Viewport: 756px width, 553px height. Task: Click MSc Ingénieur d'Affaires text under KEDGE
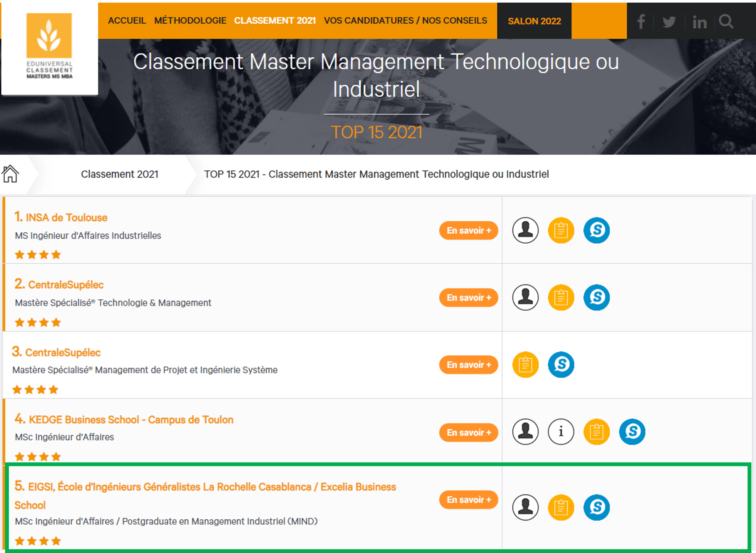click(x=64, y=437)
